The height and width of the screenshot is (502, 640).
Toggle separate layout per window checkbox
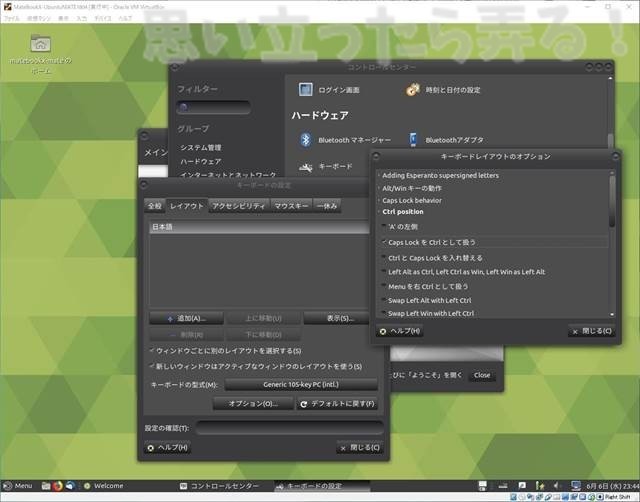[x=152, y=351]
